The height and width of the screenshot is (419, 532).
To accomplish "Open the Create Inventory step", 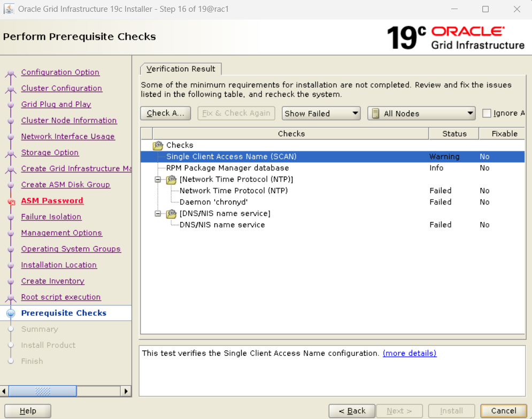I will [52, 281].
